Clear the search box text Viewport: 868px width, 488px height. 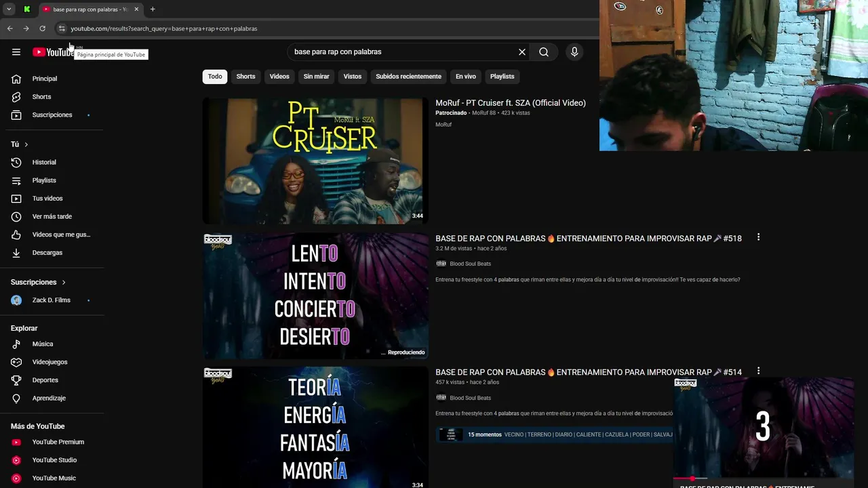(x=522, y=52)
